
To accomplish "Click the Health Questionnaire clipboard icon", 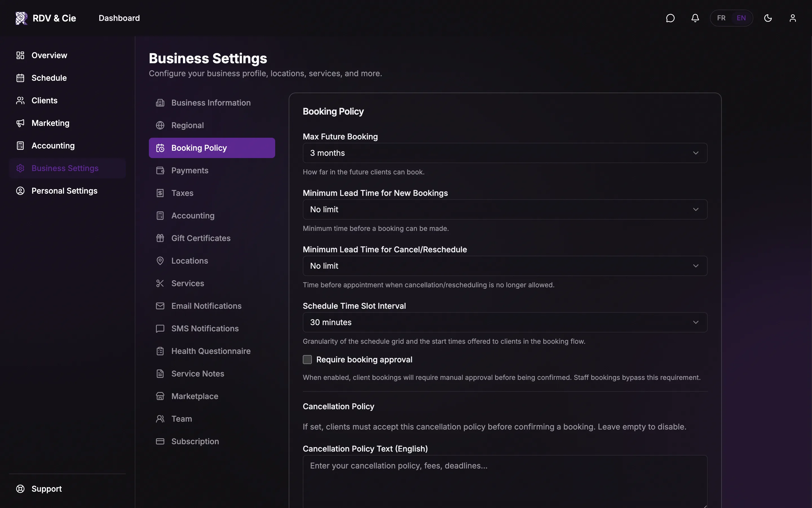I will 160,351.
